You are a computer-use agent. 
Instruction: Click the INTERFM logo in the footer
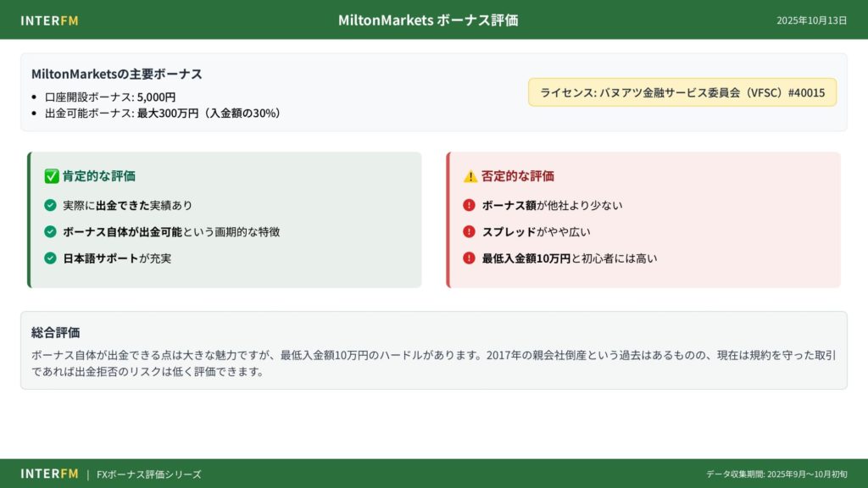pos(49,474)
